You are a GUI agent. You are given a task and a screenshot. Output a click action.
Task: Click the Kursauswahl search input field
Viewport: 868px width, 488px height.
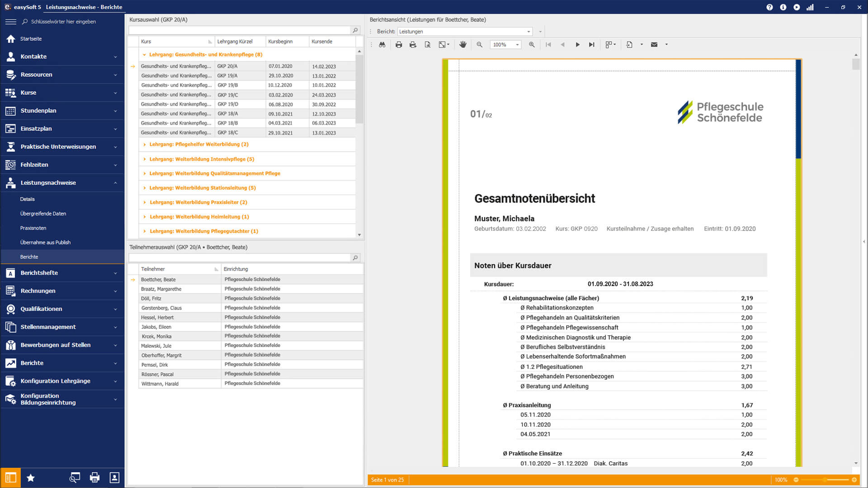pyautogui.click(x=240, y=30)
